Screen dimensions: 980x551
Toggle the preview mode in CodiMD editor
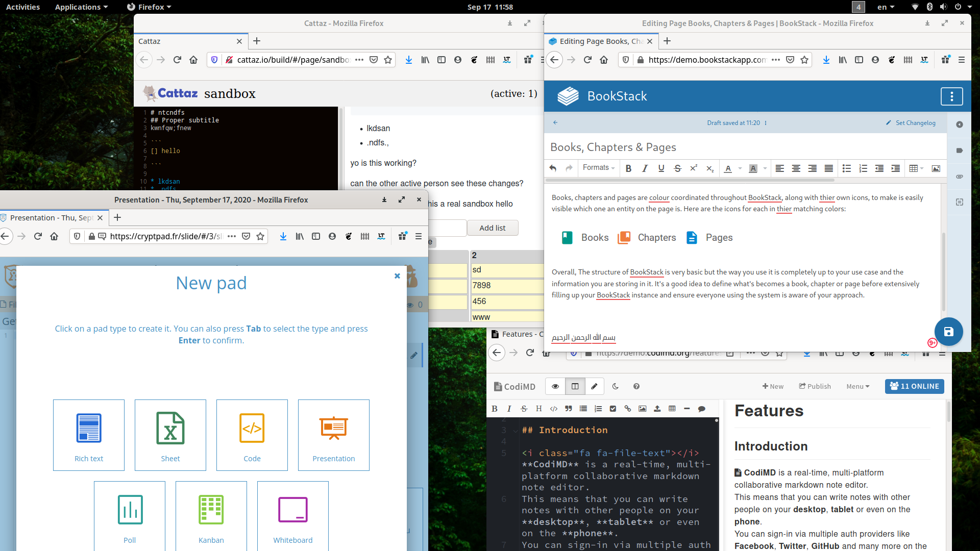pyautogui.click(x=555, y=386)
